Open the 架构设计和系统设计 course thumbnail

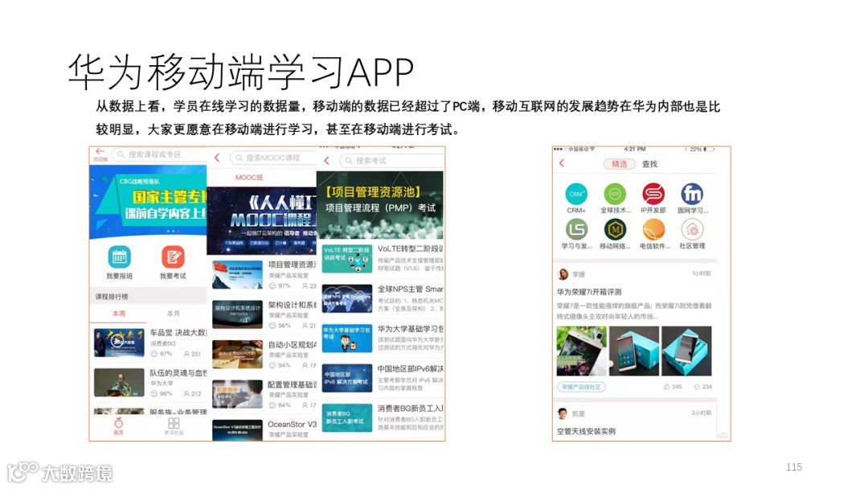pos(237,314)
